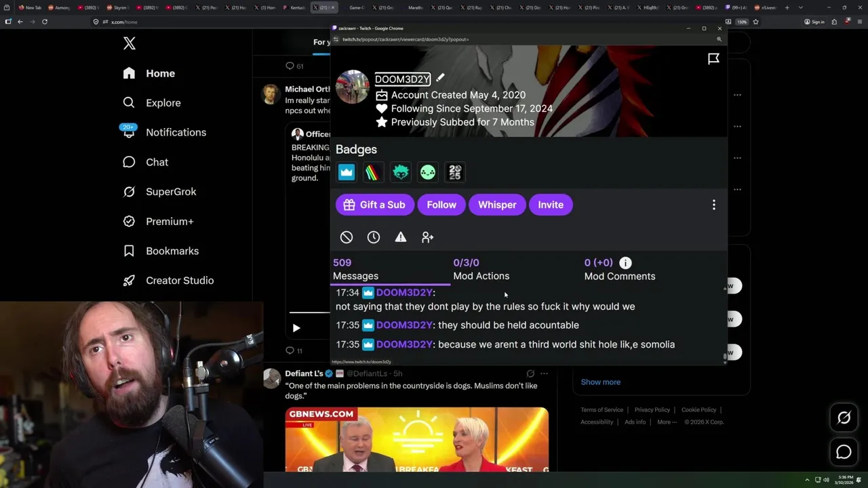
Task: Open three-dot more options on viewer card
Action: (x=713, y=205)
